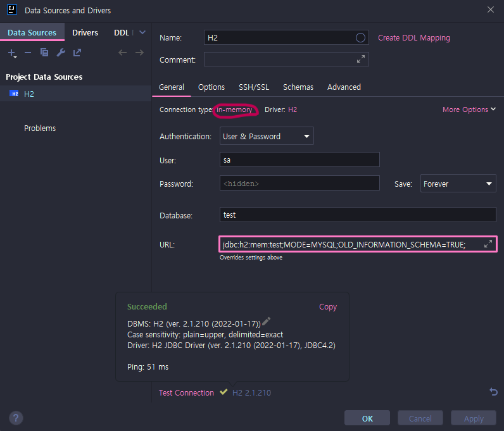
Task: Select the H2 data source in list
Action: pyautogui.click(x=75, y=94)
